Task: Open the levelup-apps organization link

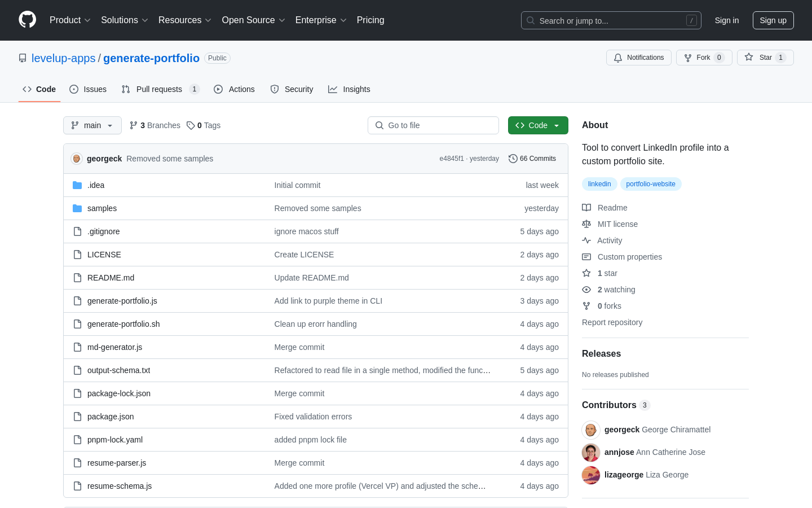Action: click(x=64, y=58)
